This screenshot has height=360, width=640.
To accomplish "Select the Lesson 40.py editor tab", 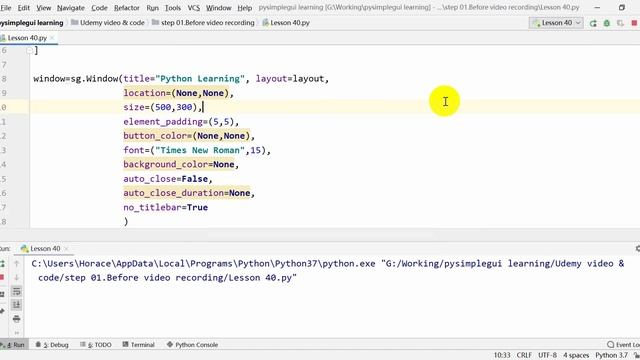I will click(27, 38).
